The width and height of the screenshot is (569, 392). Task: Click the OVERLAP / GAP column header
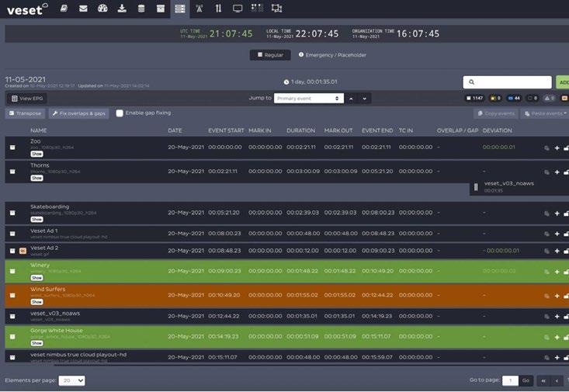(457, 130)
